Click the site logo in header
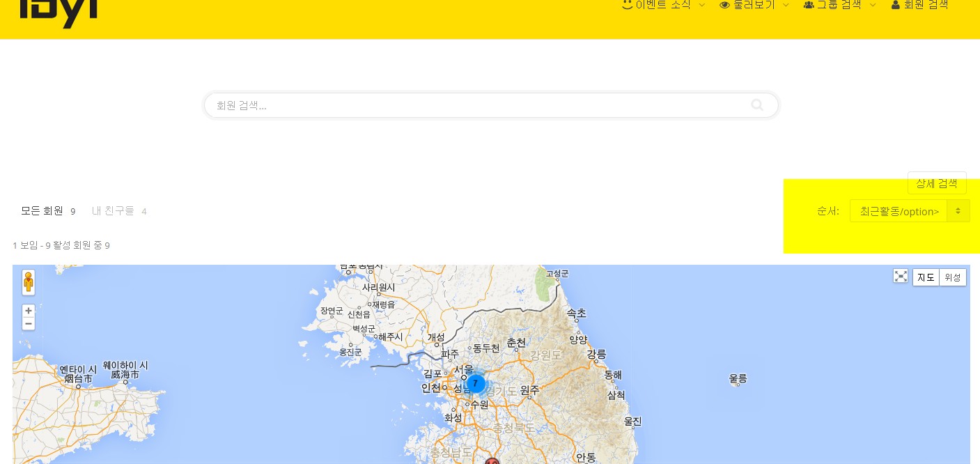 (x=59, y=13)
